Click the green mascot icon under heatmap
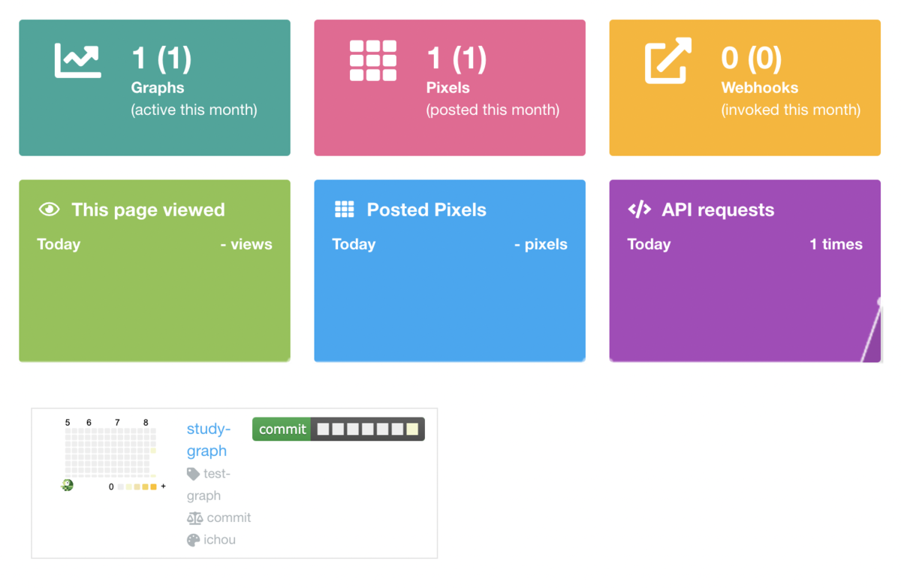 (x=68, y=485)
